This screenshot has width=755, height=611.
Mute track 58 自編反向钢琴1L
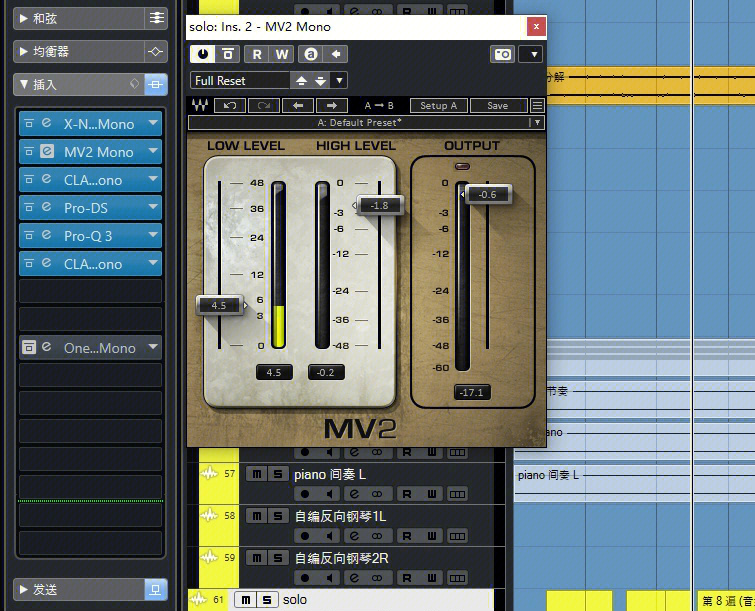(257, 516)
